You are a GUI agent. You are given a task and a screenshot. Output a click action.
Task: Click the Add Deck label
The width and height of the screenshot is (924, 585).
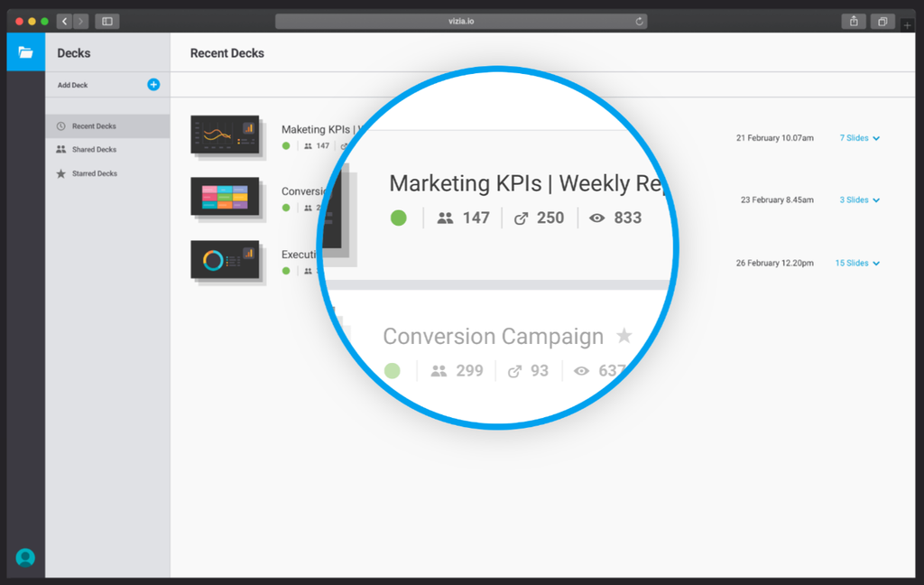[x=73, y=85]
